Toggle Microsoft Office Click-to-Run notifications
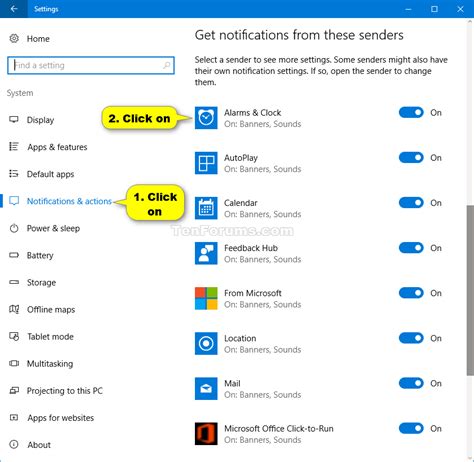 click(x=411, y=428)
